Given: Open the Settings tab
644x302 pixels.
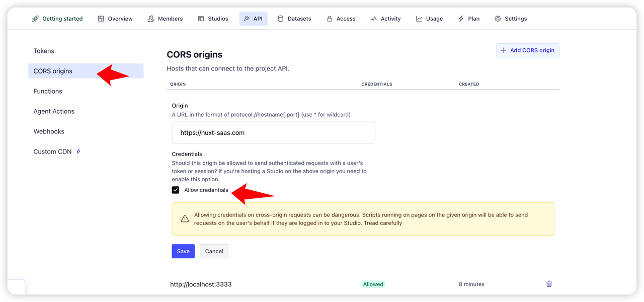Looking at the screenshot, I should (511, 19).
